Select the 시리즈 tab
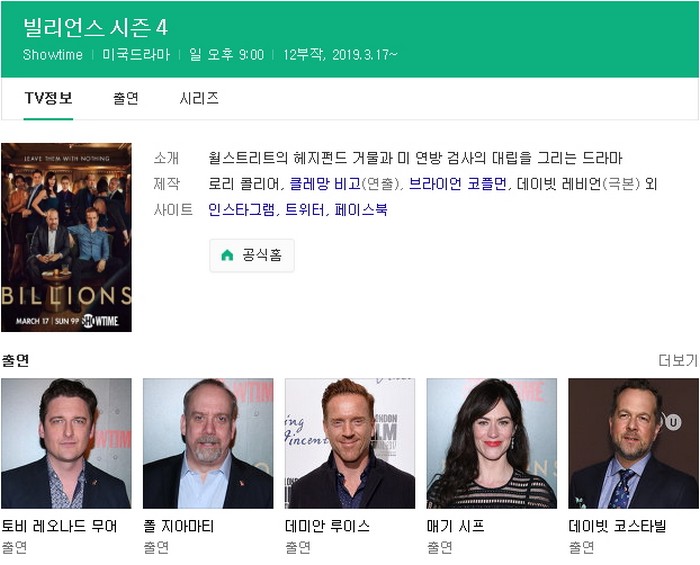700x565 pixels. point(199,98)
